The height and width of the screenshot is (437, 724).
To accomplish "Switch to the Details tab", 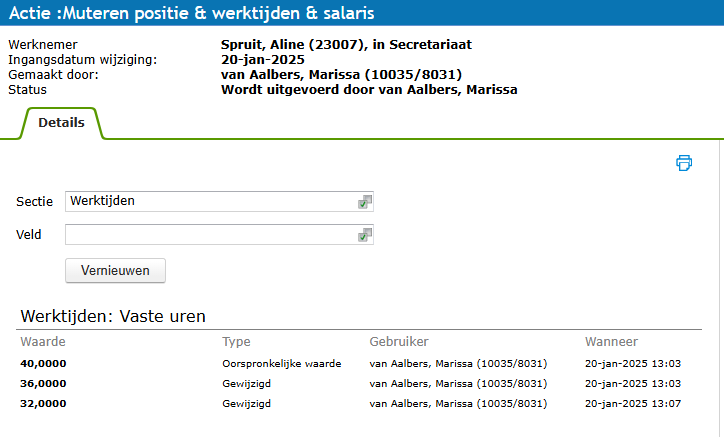I will (x=60, y=123).
